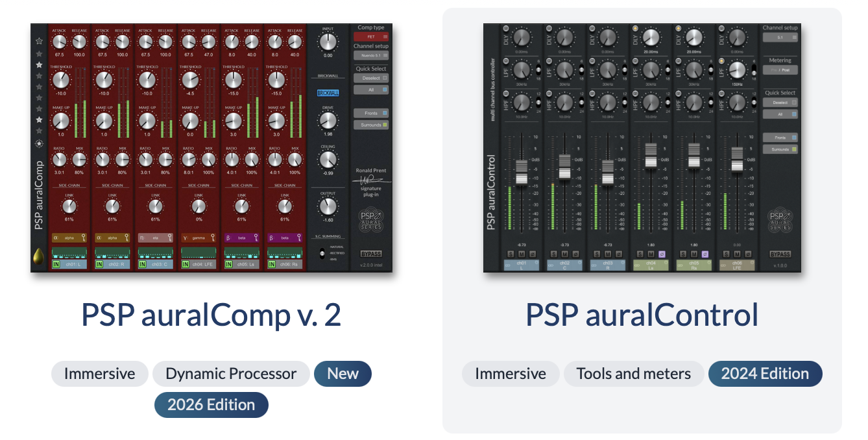
Task: Toggle the purple phase invert button on ch05
Action: pos(705,254)
